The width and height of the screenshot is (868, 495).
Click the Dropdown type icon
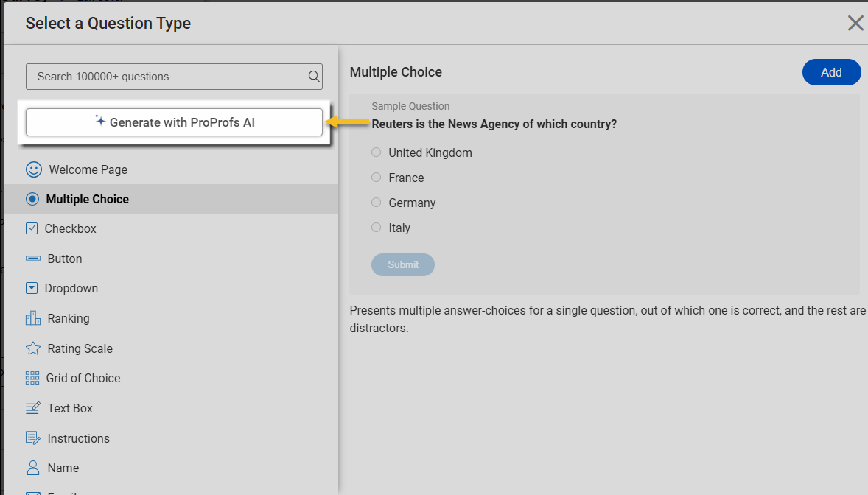[x=32, y=288]
